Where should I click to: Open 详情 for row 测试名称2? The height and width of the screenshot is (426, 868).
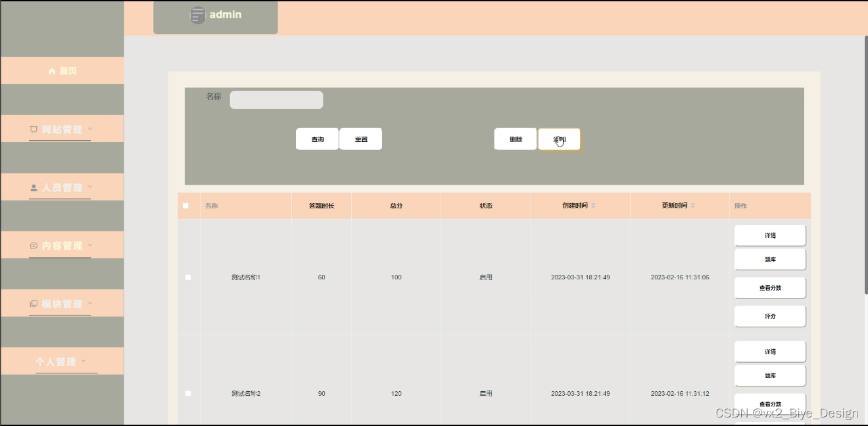point(770,352)
